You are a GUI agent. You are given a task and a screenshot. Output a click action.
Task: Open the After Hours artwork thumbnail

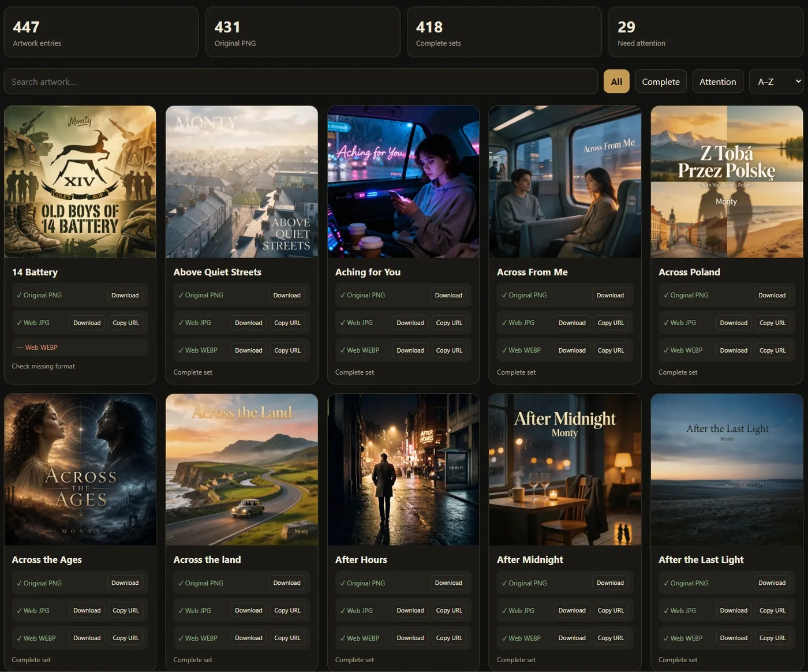click(403, 469)
